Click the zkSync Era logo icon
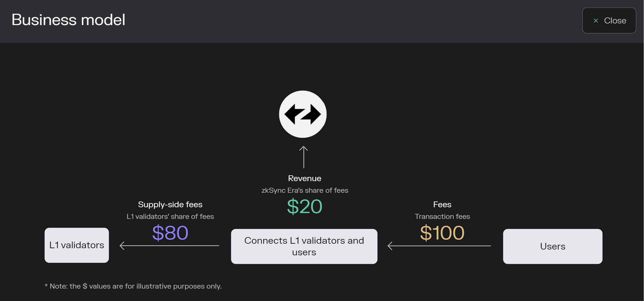The image size is (644, 301). pyautogui.click(x=303, y=114)
